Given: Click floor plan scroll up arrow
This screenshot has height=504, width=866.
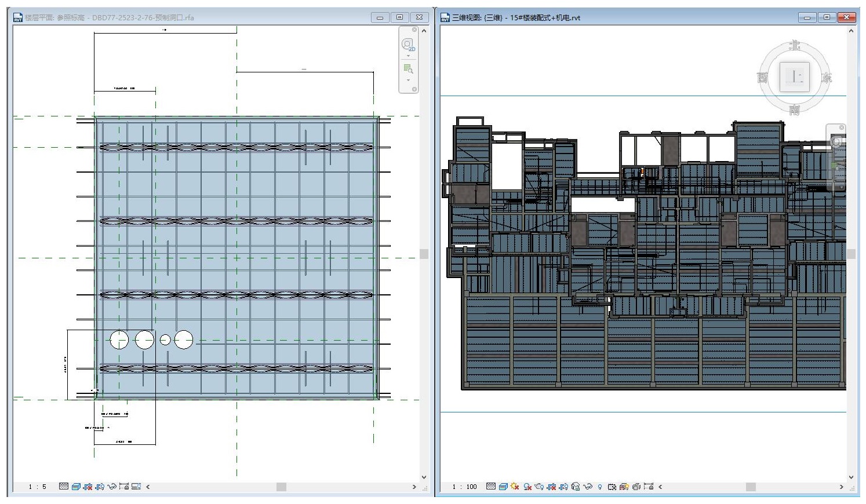Looking at the screenshot, I should tap(424, 30).
